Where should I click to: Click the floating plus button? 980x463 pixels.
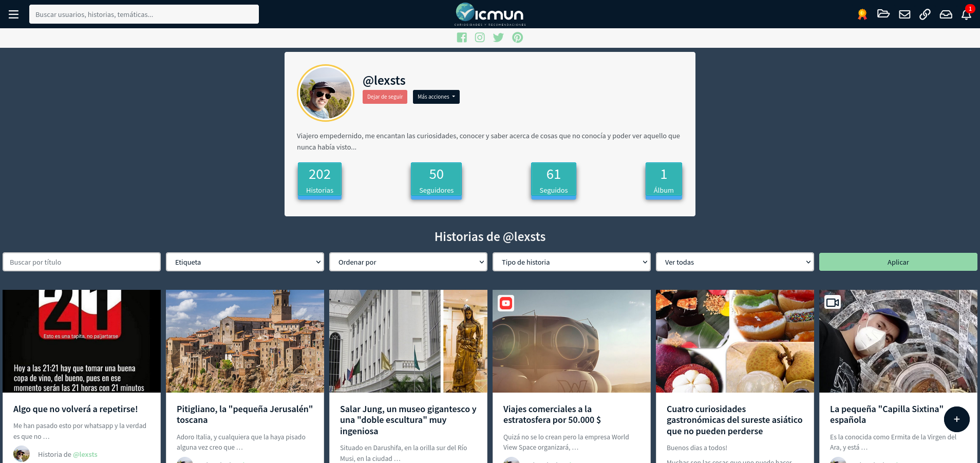pos(957,419)
